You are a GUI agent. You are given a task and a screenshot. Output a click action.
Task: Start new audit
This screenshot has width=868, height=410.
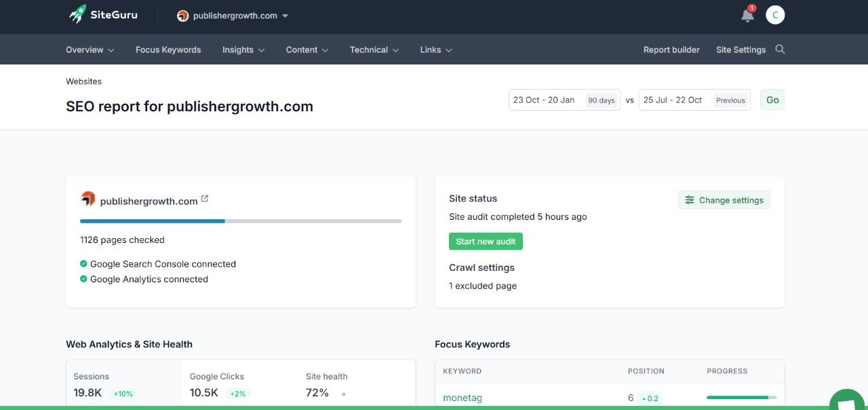[x=486, y=241]
